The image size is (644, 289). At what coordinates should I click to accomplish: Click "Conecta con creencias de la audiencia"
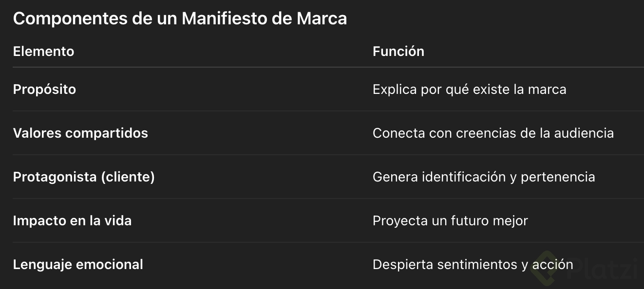pyautogui.click(x=493, y=133)
